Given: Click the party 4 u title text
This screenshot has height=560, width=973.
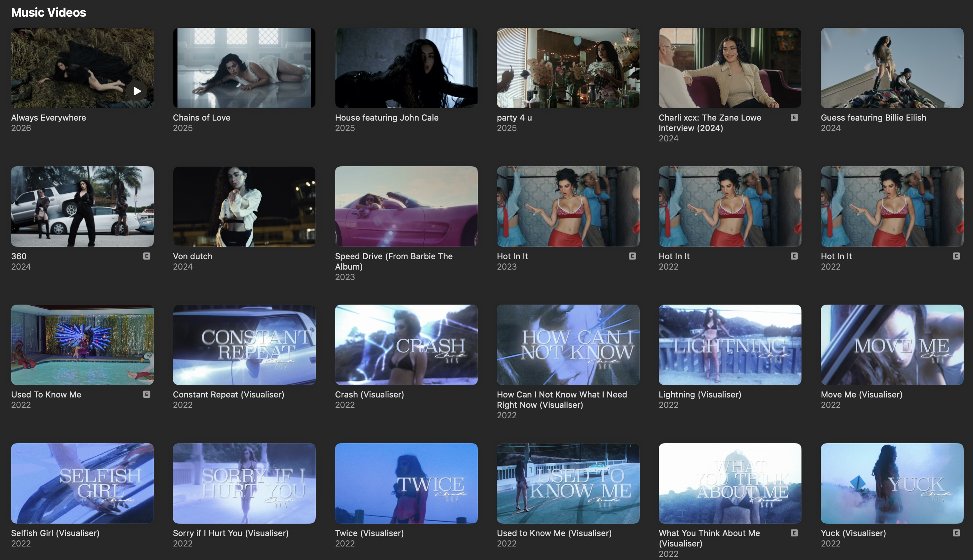Looking at the screenshot, I should pos(514,118).
